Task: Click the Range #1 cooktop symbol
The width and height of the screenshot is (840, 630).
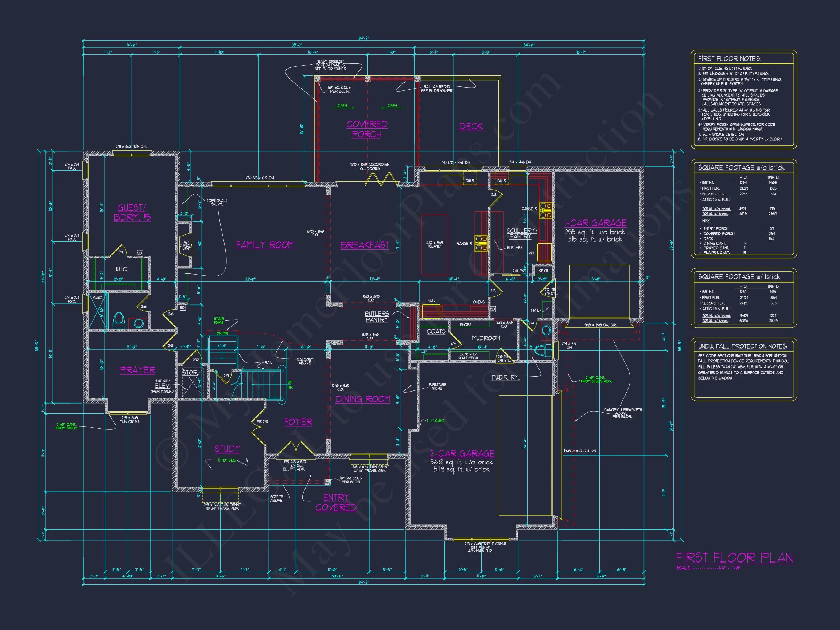Action: coord(481,243)
